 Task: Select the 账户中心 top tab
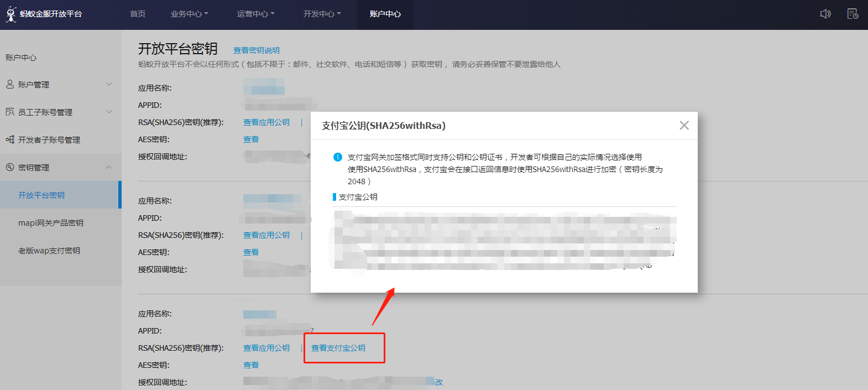click(385, 14)
